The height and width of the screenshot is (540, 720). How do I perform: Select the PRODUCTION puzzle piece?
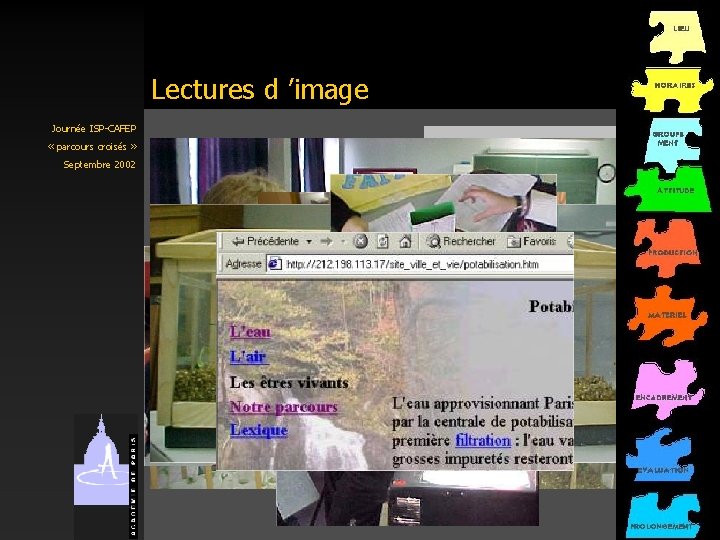668,248
